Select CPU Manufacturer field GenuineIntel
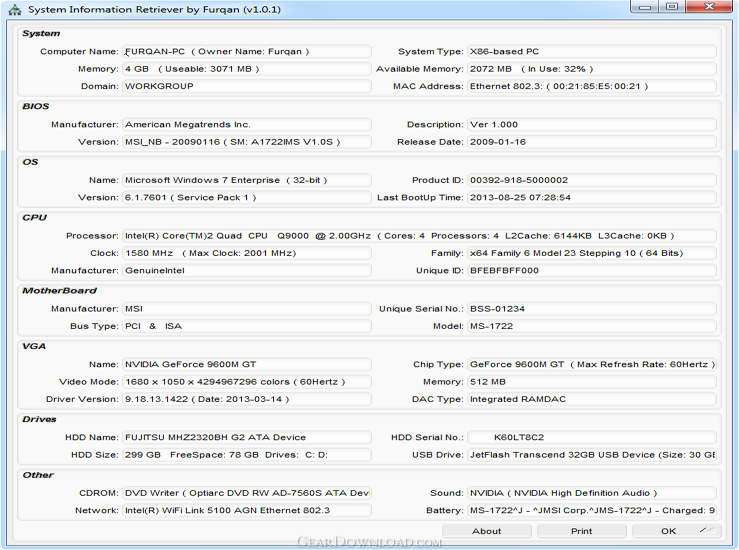 (x=247, y=271)
